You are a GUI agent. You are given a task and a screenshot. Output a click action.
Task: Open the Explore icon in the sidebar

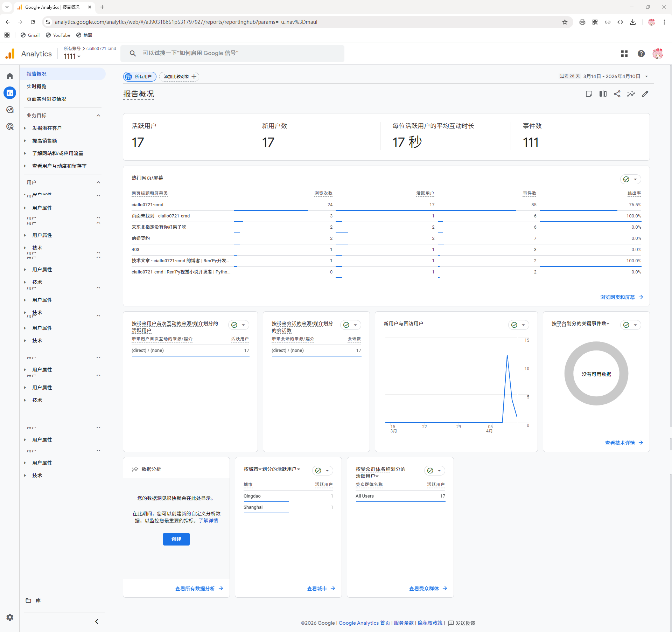10,110
